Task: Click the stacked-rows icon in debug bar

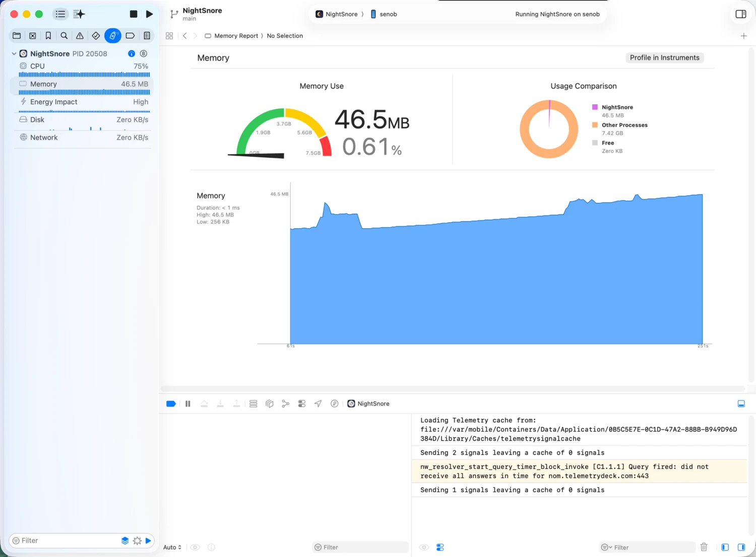Action: pos(254,403)
